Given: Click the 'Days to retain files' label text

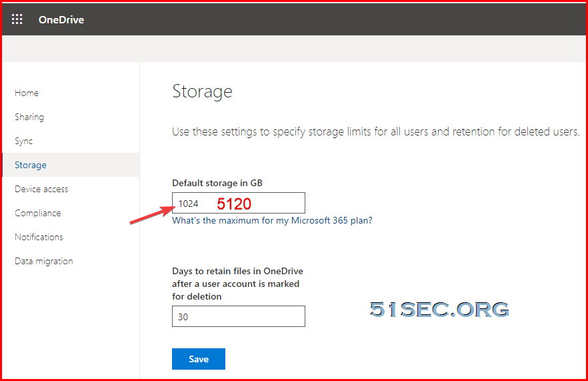Looking at the screenshot, I should pos(238,284).
